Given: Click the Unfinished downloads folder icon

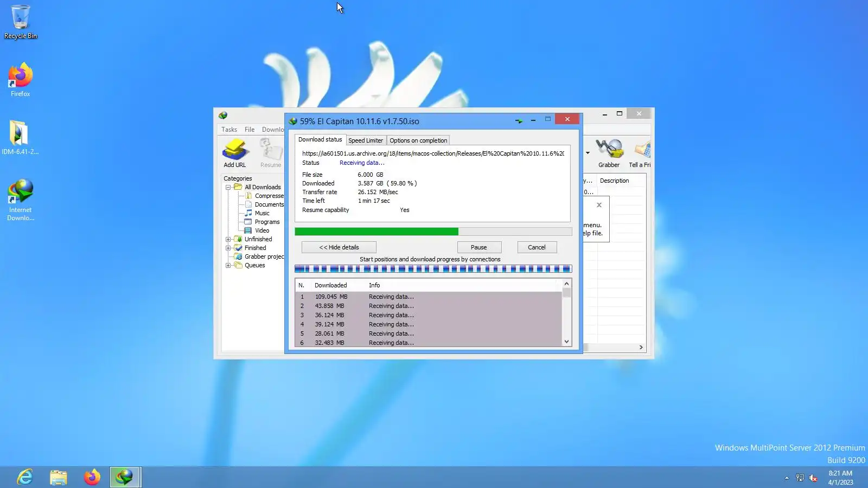Looking at the screenshot, I should [x=238, y=239].
